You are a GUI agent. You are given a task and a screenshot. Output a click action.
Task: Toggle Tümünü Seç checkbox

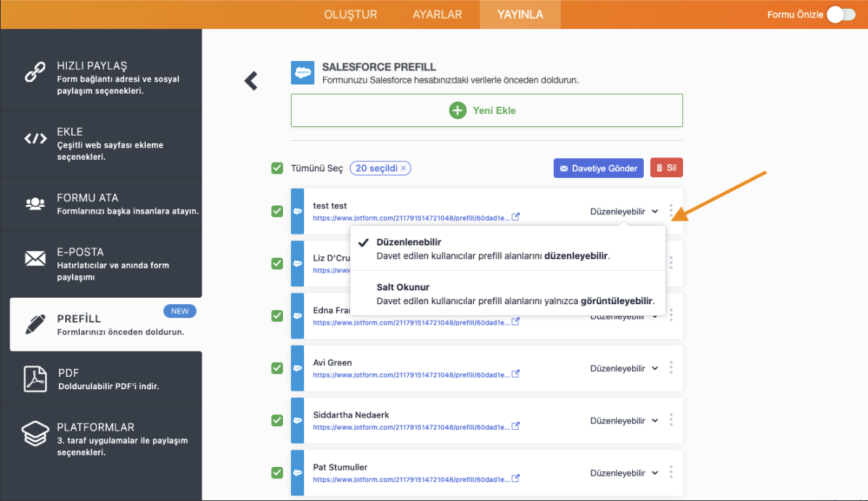(x=277, y=168)
